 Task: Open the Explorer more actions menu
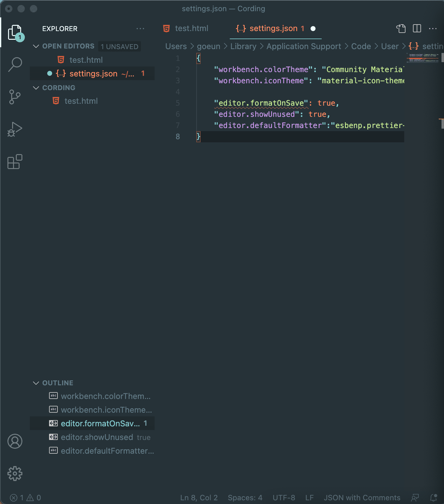140,29
